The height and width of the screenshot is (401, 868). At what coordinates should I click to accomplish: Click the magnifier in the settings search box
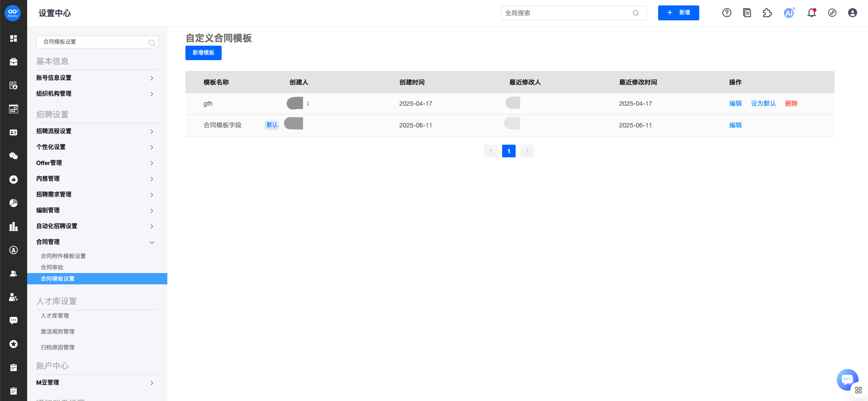(152, 42)
